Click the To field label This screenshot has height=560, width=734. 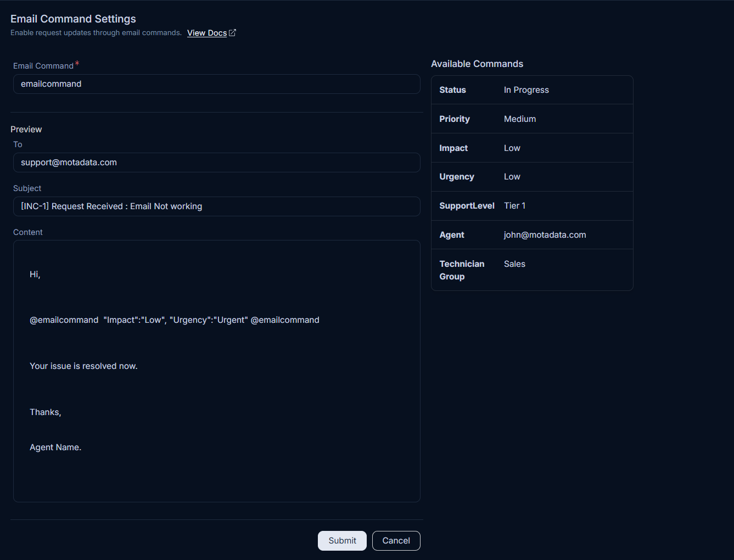(x=18, y=144)
